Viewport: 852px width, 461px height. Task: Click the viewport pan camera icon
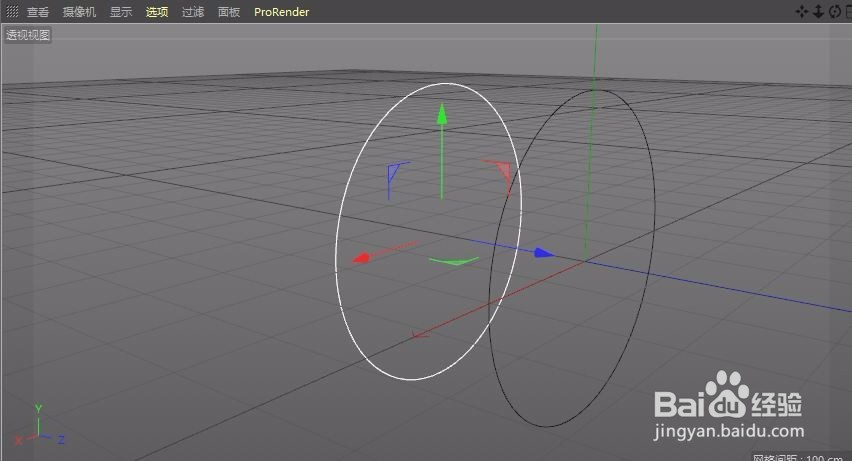(801, 11)
